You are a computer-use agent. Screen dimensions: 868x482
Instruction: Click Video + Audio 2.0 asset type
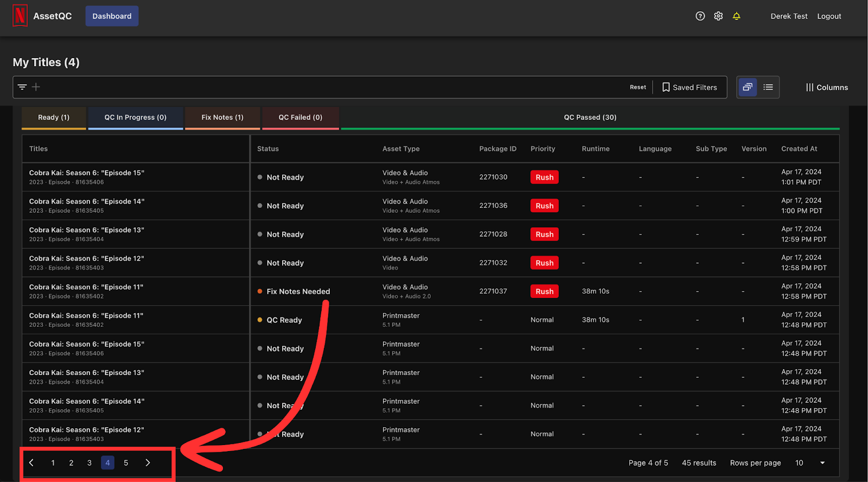(x=406, y=296)
